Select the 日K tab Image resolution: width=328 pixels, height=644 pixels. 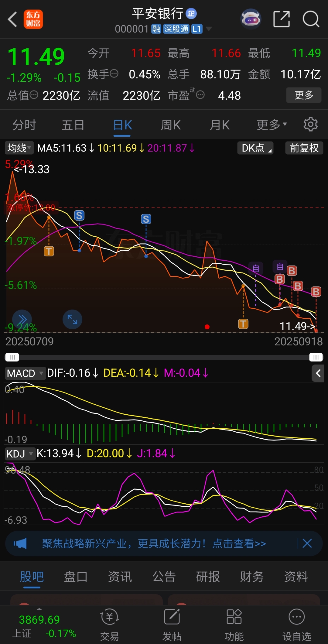click(122, 125)
